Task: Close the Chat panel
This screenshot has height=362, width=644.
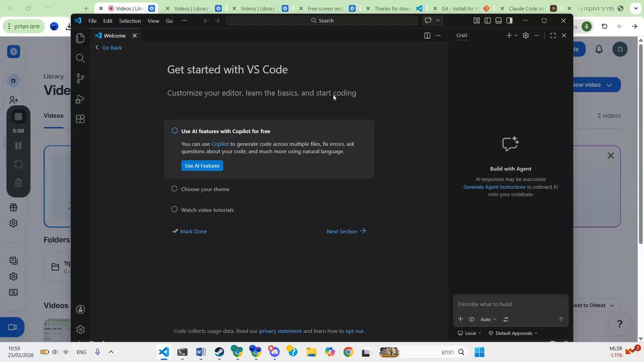Action: [x=564, y=36]
